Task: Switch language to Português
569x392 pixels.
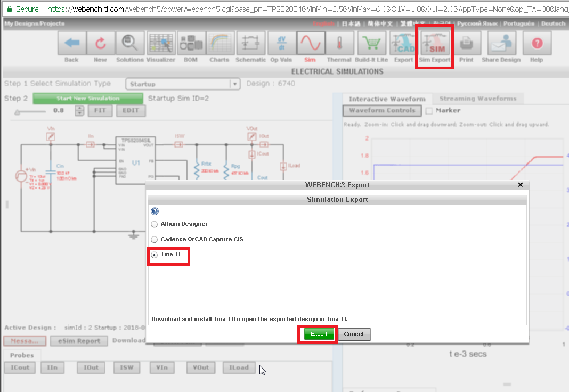Action: pyautogui.click(x=518, y=23)
